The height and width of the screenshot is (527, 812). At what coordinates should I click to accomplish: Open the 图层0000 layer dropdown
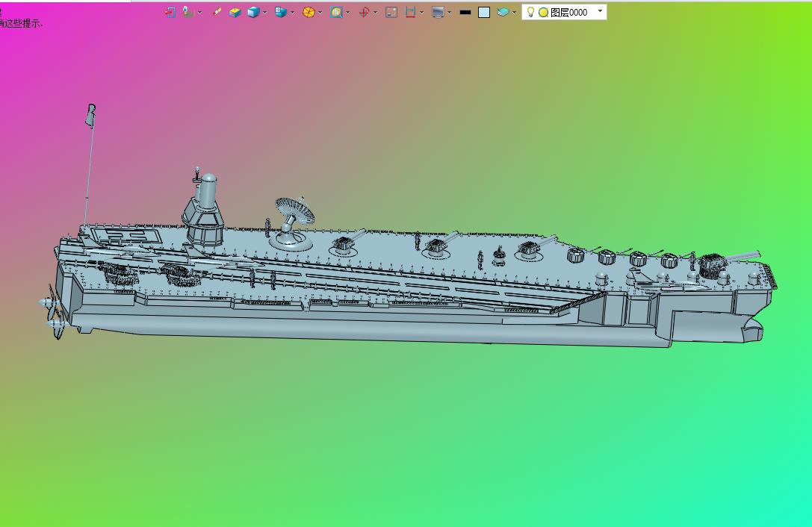(600, 11)
